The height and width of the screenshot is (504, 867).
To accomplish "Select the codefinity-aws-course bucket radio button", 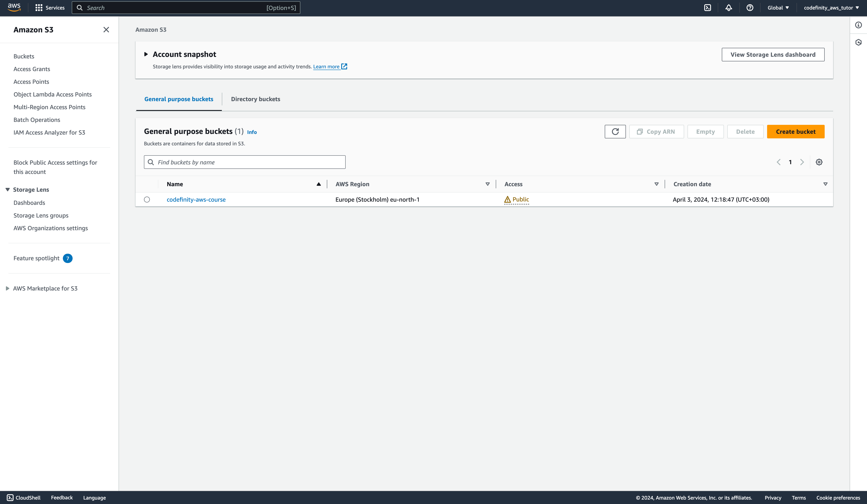I will tap(147, 200).
